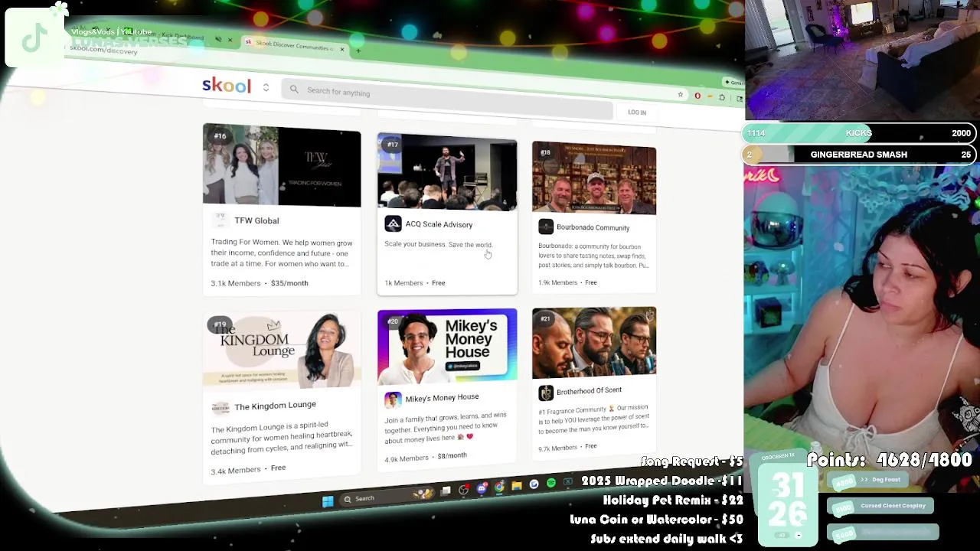Click '1.9k Members · Free' on Bourbonado card
The width and height of the screenshot is (980, 551).
pyautogui.click(x=567, y=282)
